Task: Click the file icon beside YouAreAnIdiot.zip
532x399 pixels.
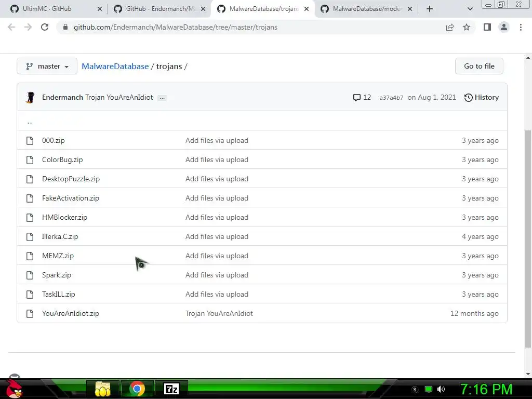Action: tap(30, 313)
